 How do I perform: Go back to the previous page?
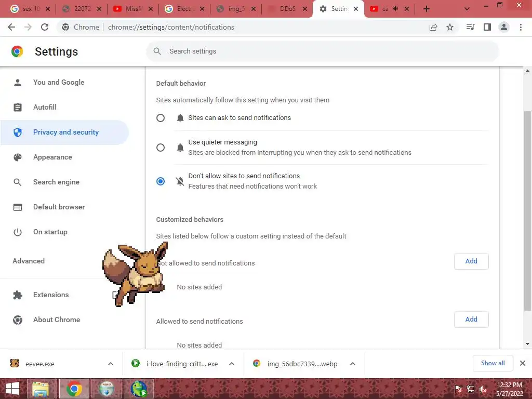11,27
